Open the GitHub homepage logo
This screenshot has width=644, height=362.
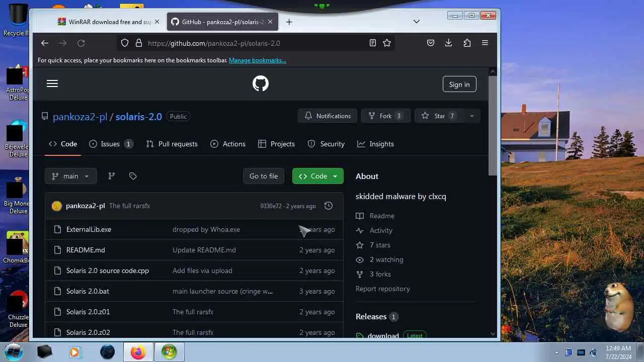[x=261, y=83]
